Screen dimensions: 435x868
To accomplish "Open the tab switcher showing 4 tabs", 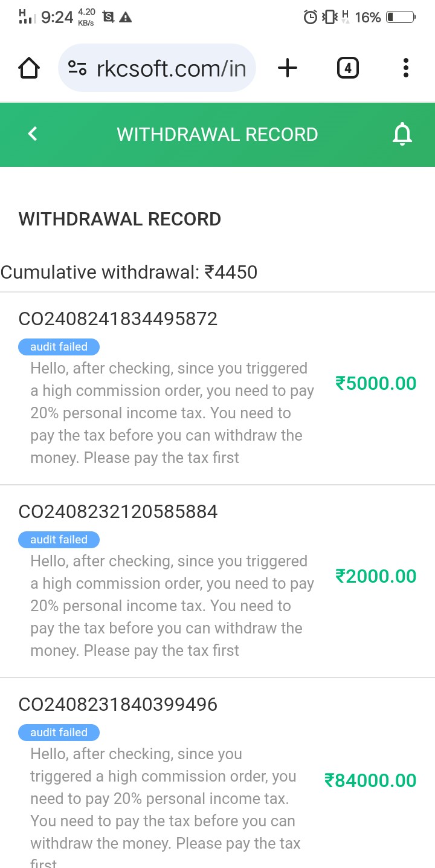I will pos(347,68).
